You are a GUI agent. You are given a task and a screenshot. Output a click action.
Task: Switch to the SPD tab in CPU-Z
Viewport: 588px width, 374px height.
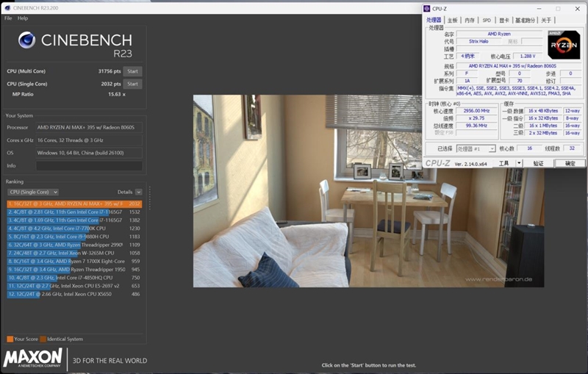point(487,20)
